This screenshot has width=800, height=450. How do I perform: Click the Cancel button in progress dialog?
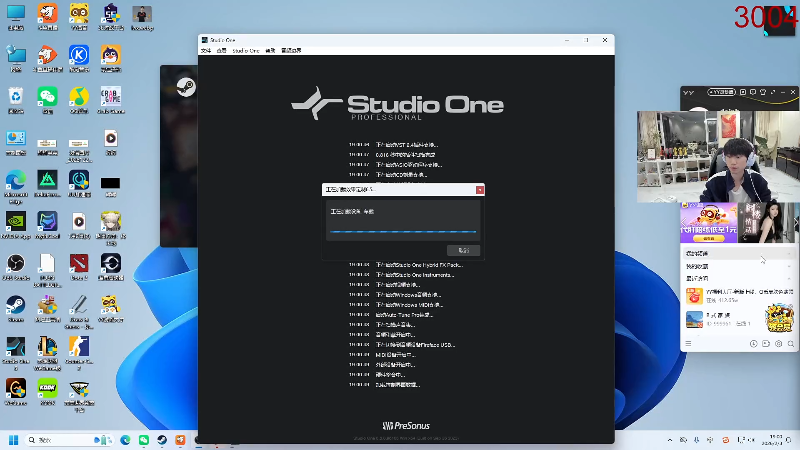[463, 250]
